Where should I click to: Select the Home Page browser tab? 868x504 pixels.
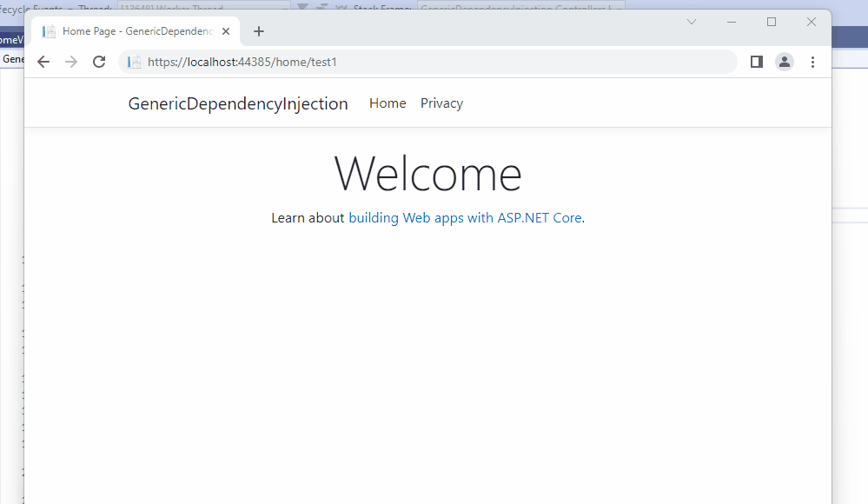pos(136,31)
